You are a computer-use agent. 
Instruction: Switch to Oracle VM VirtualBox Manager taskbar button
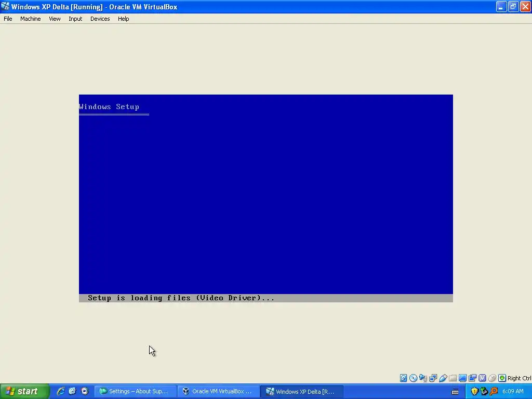[x=219, y=392]
